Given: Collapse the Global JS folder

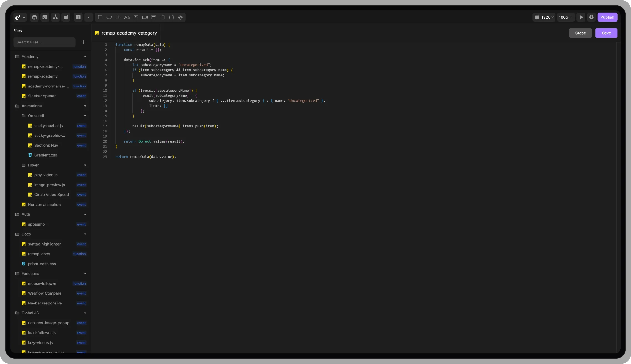Looking at the screenshot, I should coord(85,313).
